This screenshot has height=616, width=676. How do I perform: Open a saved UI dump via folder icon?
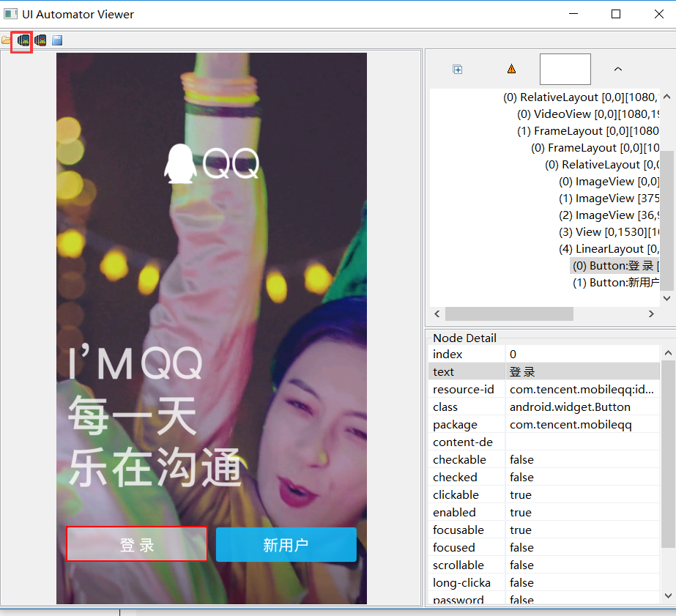pyautogui.click(x=6, y=40)
